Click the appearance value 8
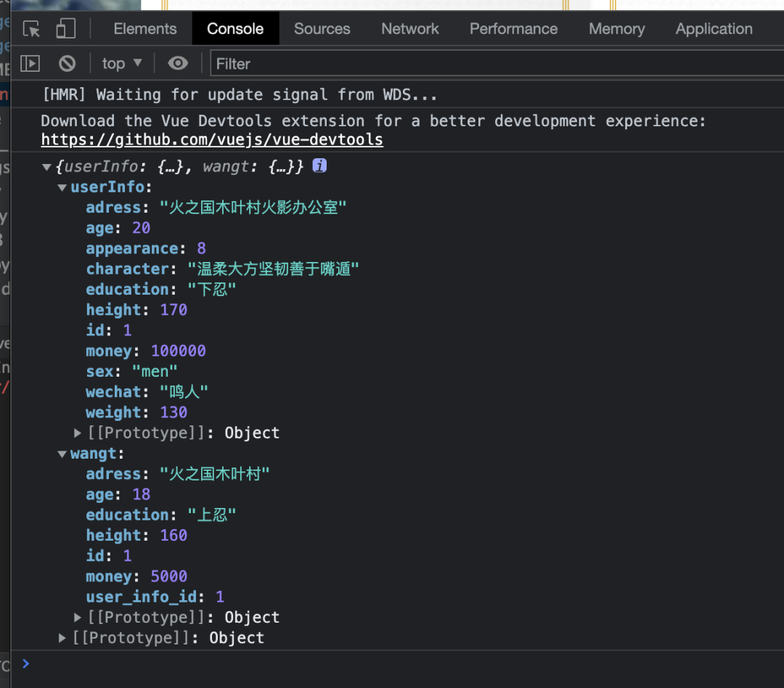Viewport: 784px width, 688px height. click(201, 248)
